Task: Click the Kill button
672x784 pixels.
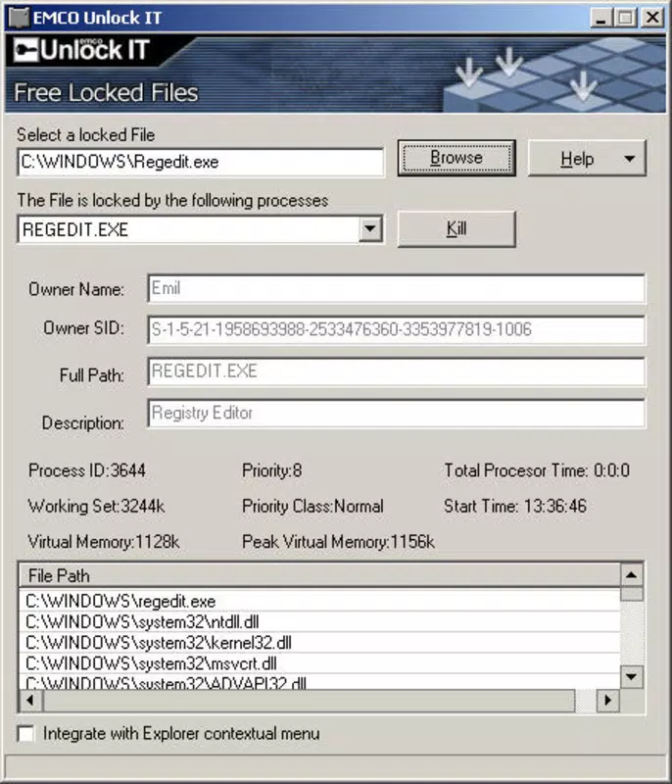Action: [x=456, y=228]
